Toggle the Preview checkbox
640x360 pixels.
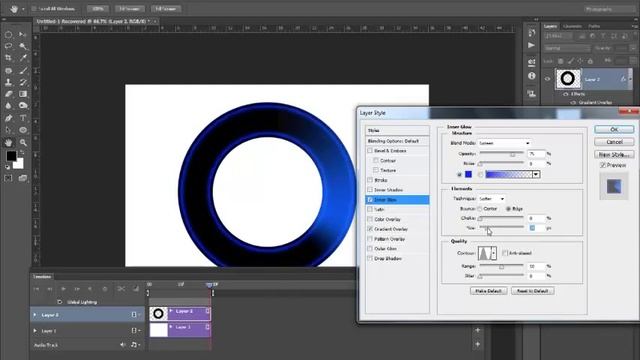(x=603, y=165)
